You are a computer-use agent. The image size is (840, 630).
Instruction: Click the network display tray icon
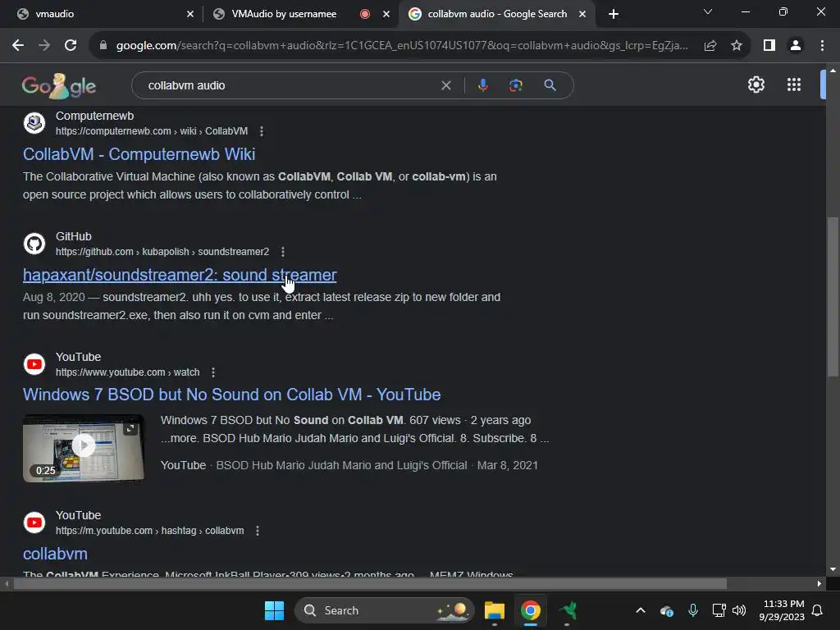(x=719, y=610)
